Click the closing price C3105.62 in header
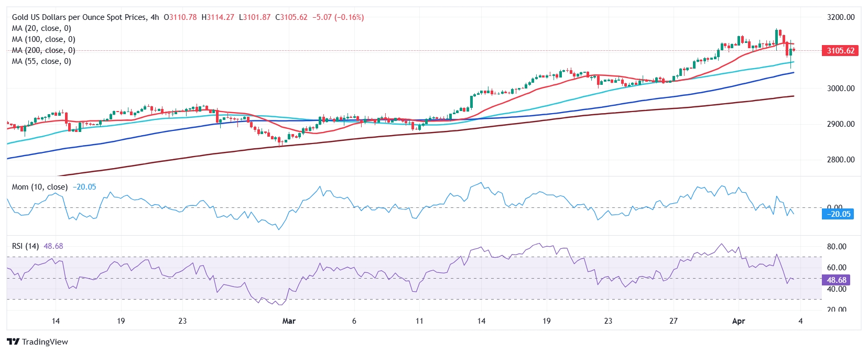The image size is (868, 353). click(x=291, y=17)
